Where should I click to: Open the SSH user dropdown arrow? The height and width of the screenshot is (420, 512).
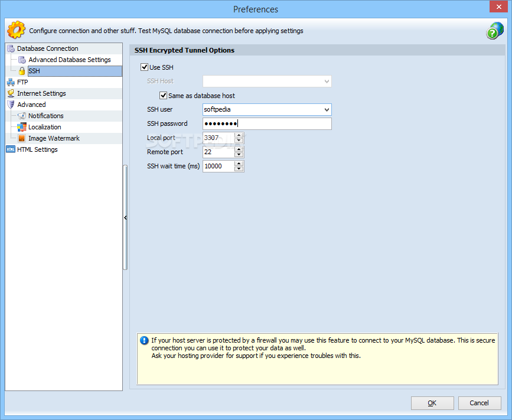327,110
